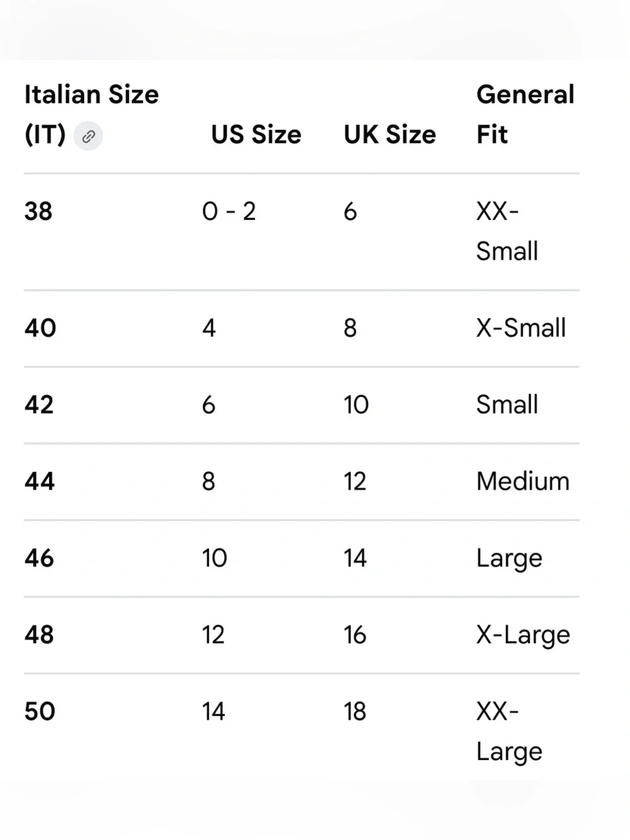Select Italian size 46 row label
This screenshot has width=630, height=840.
(x=39, y=558)
